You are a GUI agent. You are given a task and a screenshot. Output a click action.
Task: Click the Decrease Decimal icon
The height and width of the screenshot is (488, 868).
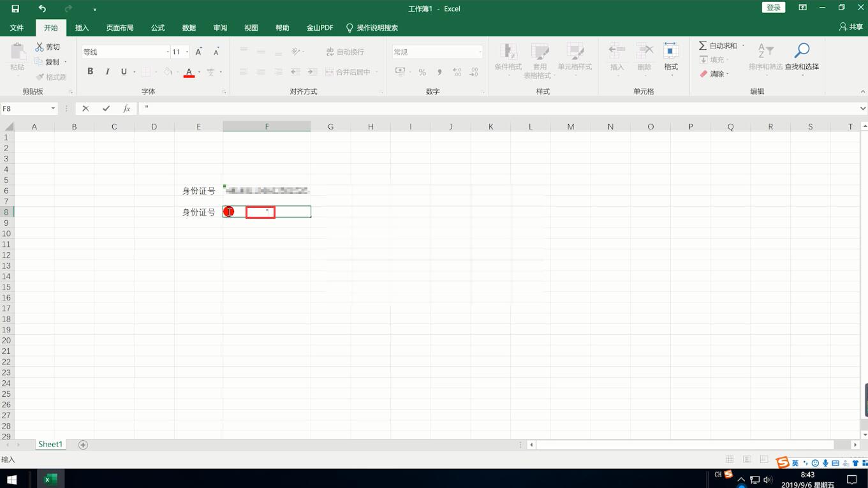tap(474, 72)
